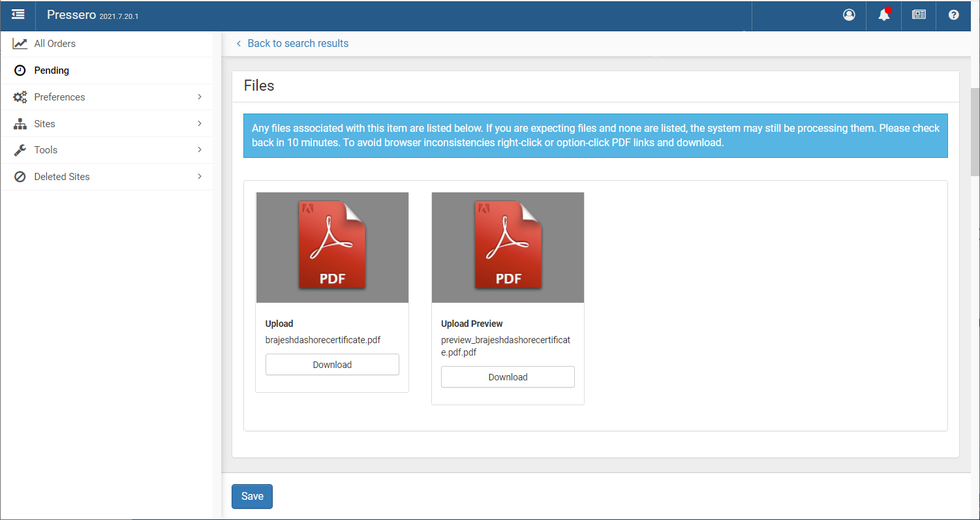Expand the Deleted Sites submenu chevron

(200, 177)
